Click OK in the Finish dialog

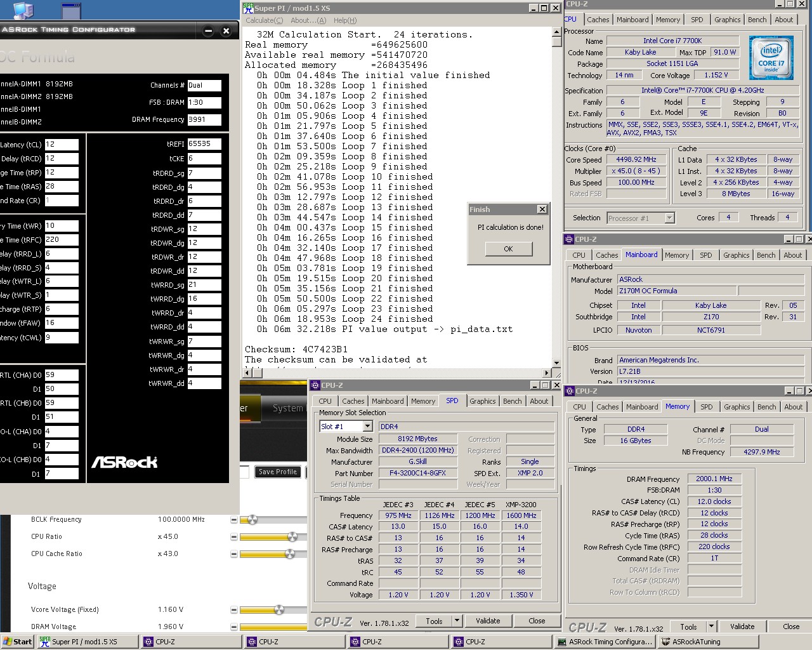[508, 249]
